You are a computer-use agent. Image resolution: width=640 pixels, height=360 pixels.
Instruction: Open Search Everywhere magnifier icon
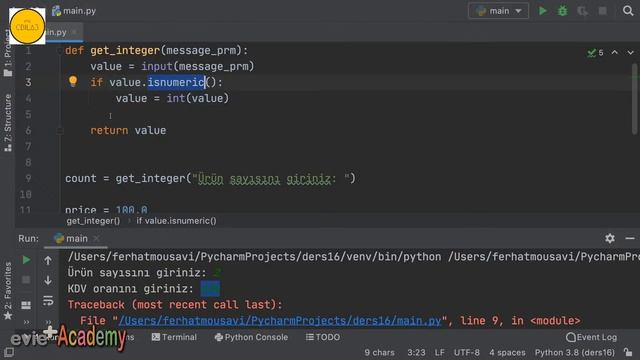point(628,11)
